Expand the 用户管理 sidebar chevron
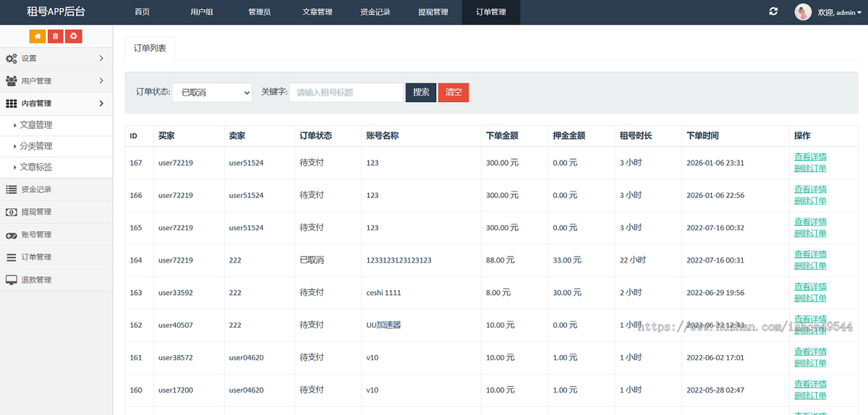The width and height of the screenshot is (868, 415). click(101, 81)
